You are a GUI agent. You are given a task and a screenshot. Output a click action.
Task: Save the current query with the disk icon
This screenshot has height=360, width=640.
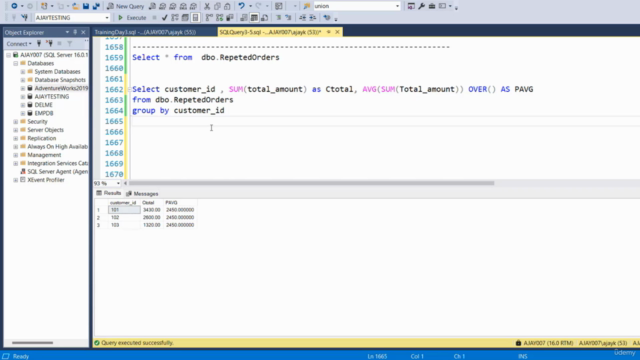[86, 6]
